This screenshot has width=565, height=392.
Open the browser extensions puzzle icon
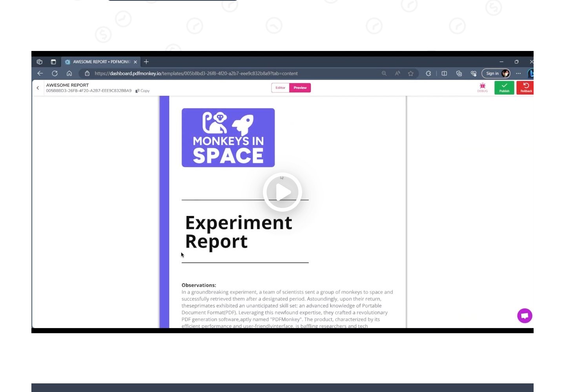point(428,73)
